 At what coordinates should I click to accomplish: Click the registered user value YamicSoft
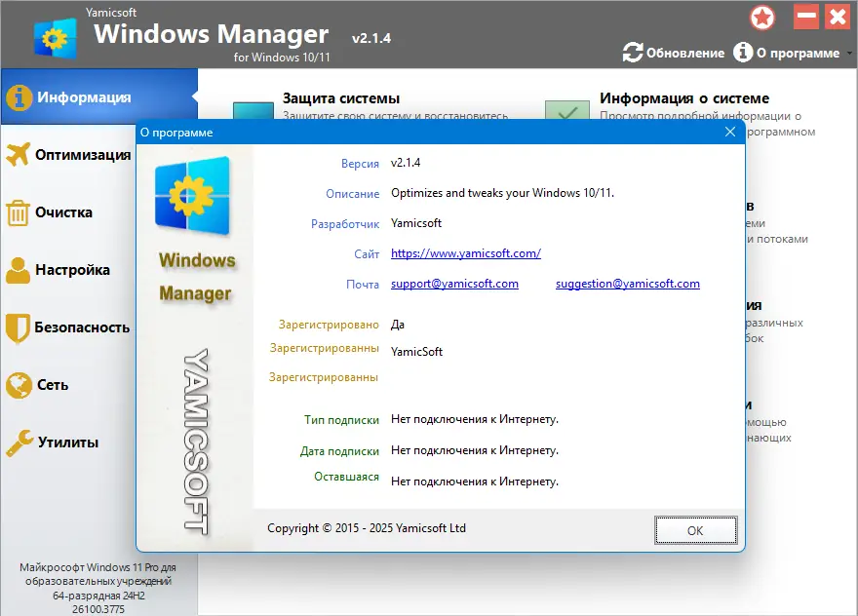(416, 352)
